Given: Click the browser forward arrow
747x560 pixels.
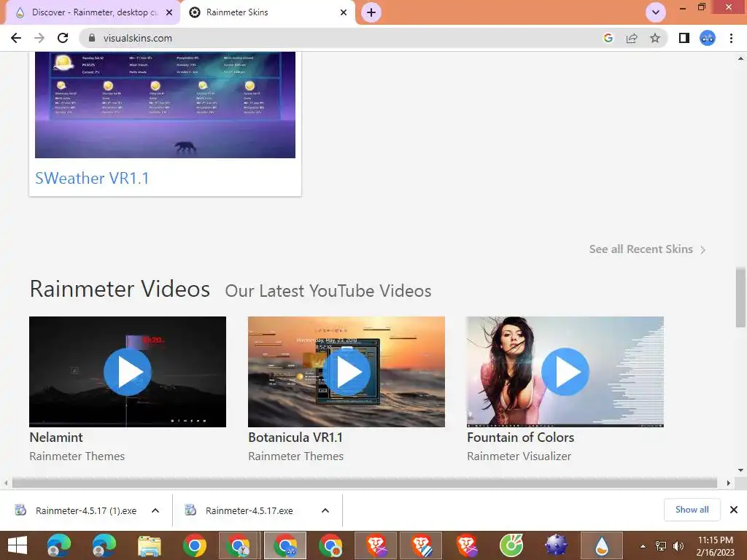Looking at the screenshot, I should point(39,38).
